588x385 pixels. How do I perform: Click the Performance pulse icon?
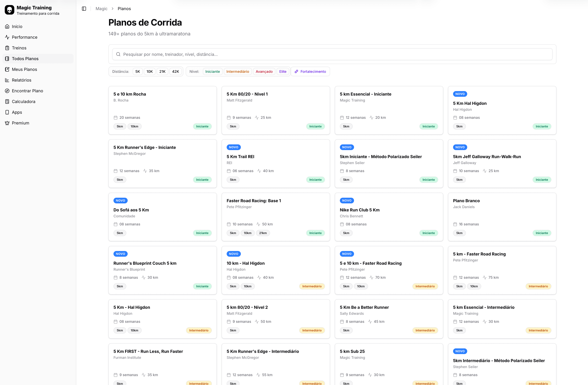[x=7, y=37]
